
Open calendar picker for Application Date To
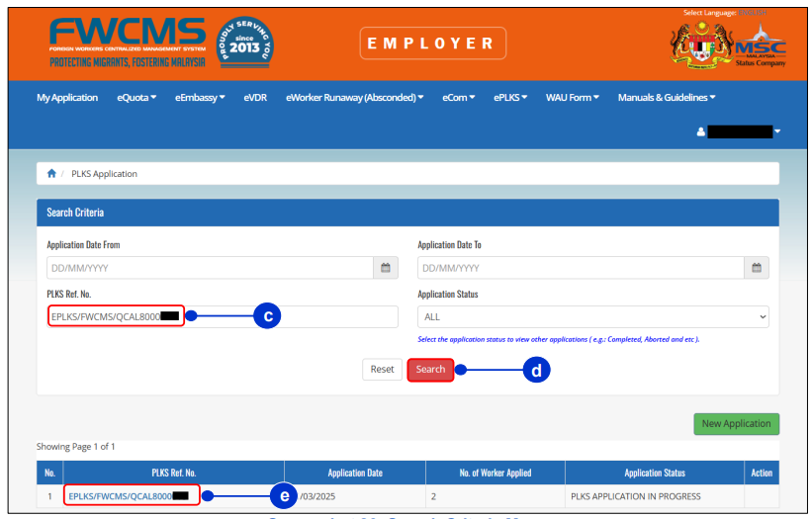click(x=757, y=268)
